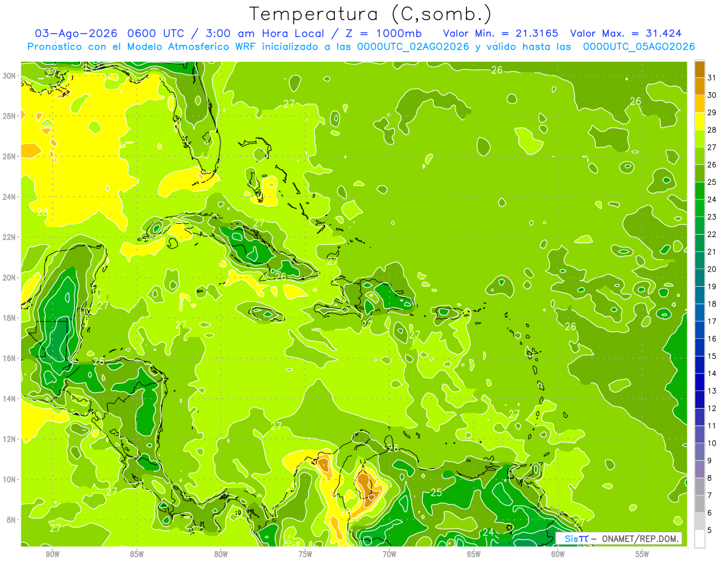The image size is (728, 562).
Task: Select "Valor Min. = 21.3165" text
Action: click(499, 33)
